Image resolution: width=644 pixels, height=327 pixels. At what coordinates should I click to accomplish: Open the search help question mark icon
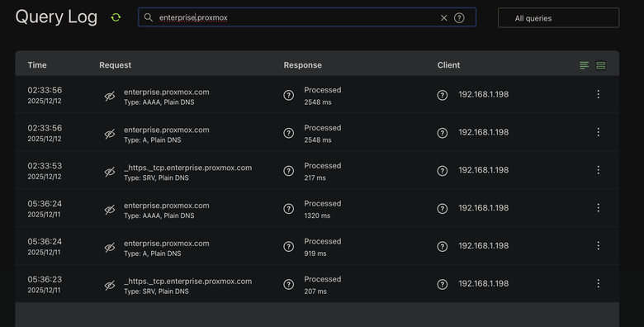point(459,18)
